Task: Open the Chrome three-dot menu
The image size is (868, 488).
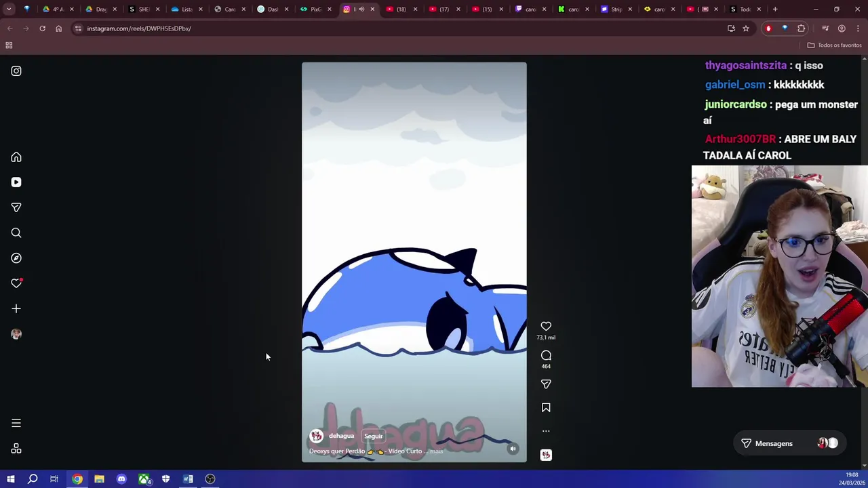Action: pos(859,28)
